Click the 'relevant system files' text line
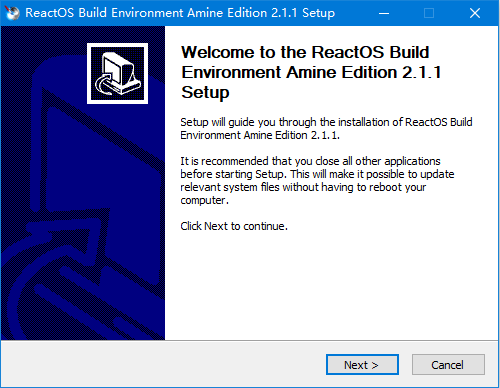Image resolution: width=500 pixels, height=388 pixels. (x=303, y=187)
